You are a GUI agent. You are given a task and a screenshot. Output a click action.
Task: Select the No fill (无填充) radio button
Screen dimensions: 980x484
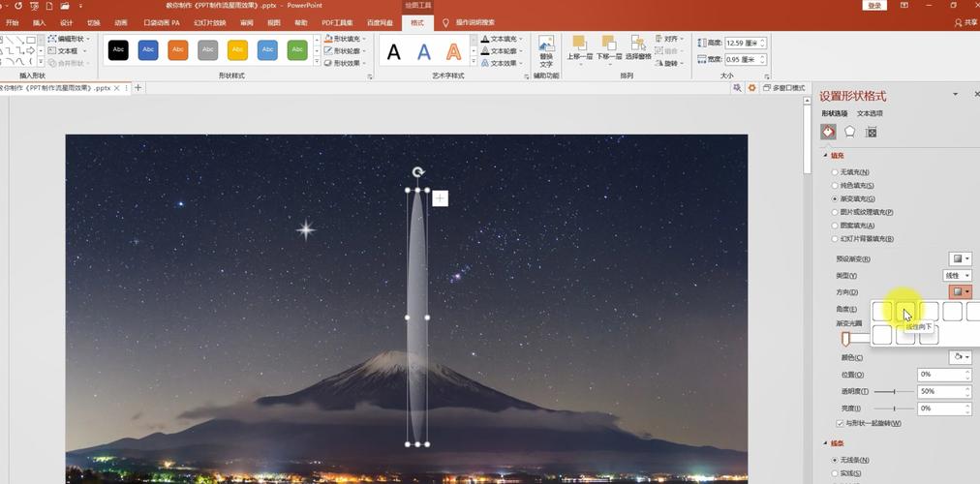(835, 172)
